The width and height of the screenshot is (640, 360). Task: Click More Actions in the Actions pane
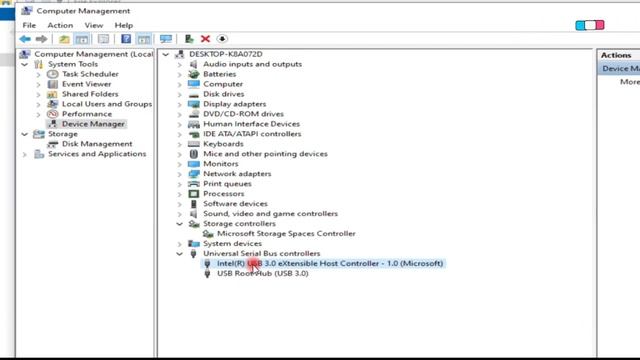click(x=630, y=82)
